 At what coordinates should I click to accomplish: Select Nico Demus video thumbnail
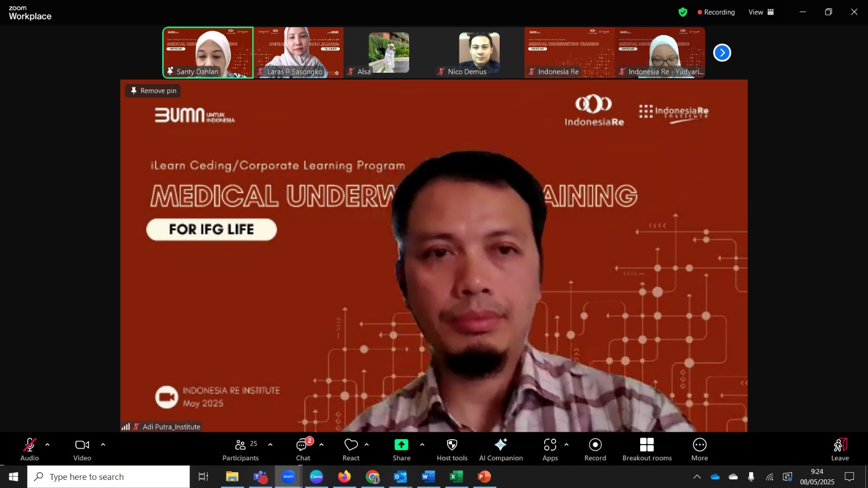point(479,53)
